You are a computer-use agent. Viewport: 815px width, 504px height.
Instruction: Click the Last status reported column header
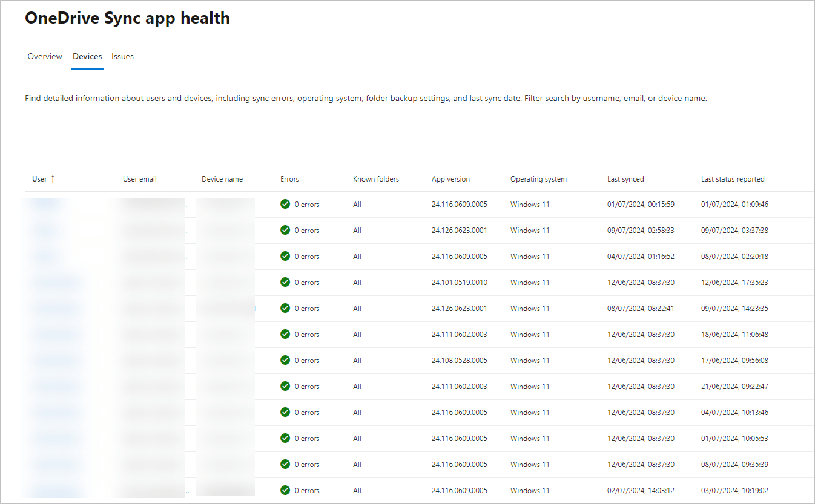(733, 179)
